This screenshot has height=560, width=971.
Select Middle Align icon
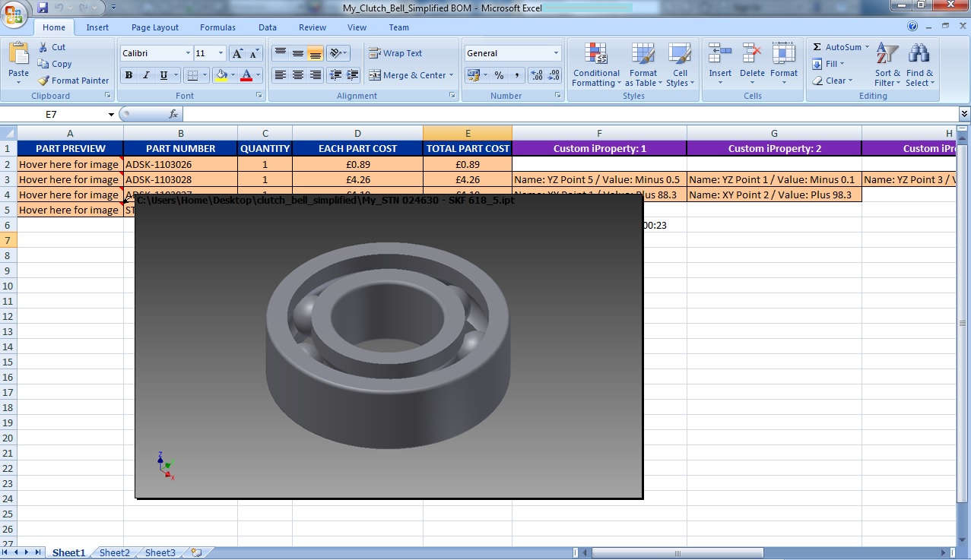click(x=298, y=53)
